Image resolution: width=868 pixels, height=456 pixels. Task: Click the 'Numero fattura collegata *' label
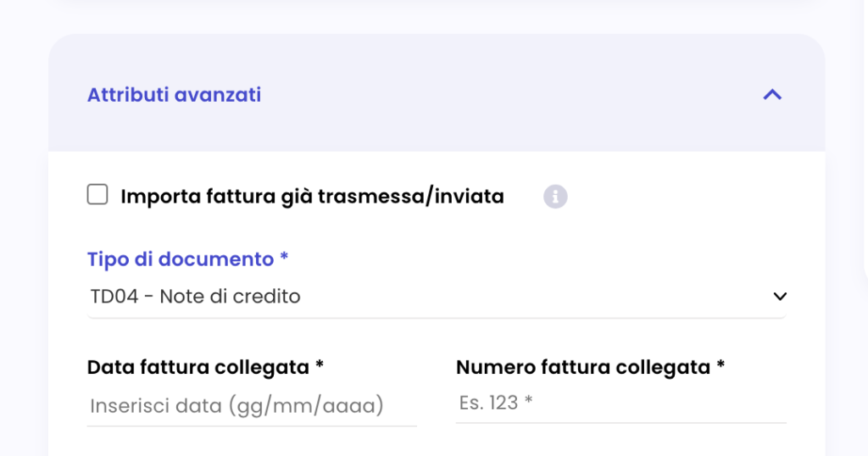coord(591,367)
